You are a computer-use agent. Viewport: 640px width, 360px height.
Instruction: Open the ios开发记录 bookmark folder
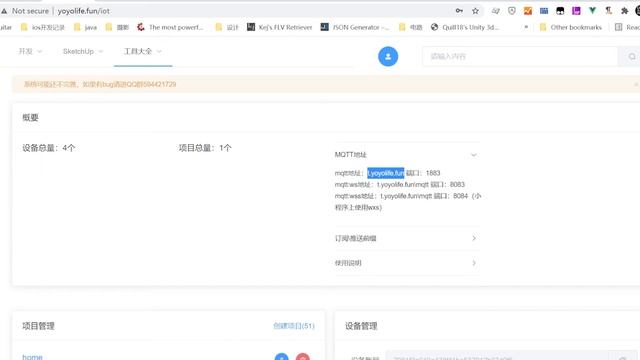pos(43,27)
